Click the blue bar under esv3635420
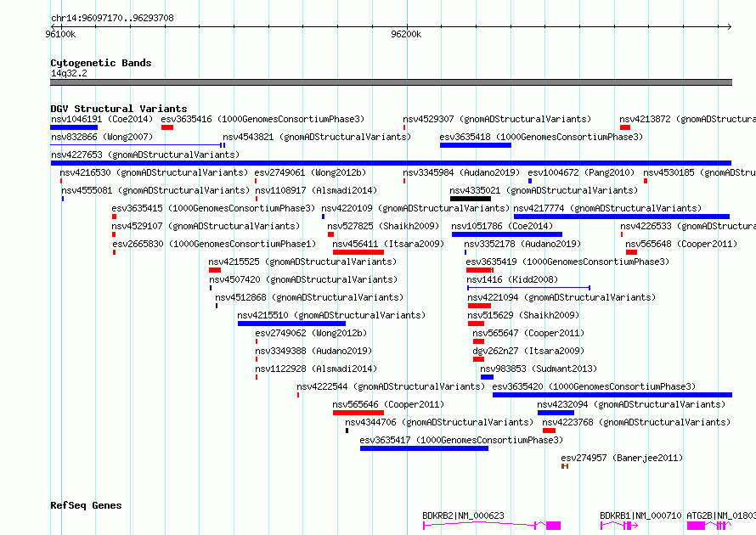 [612, 395]
